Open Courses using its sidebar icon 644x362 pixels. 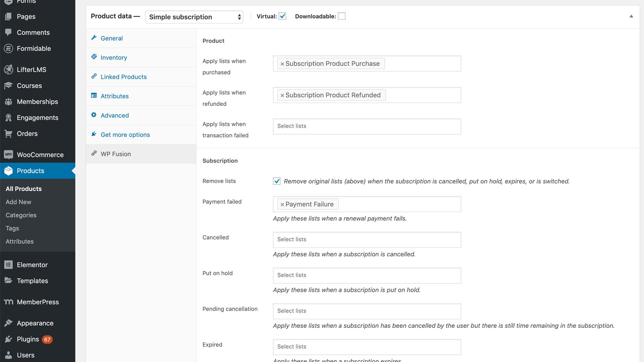point(8,85)
